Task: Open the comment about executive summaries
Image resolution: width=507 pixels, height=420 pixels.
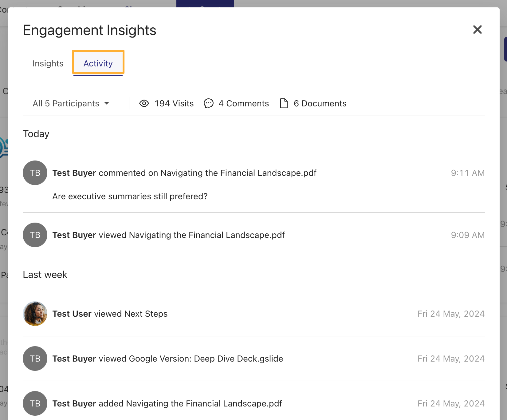Action: click(x=130, y=196)
